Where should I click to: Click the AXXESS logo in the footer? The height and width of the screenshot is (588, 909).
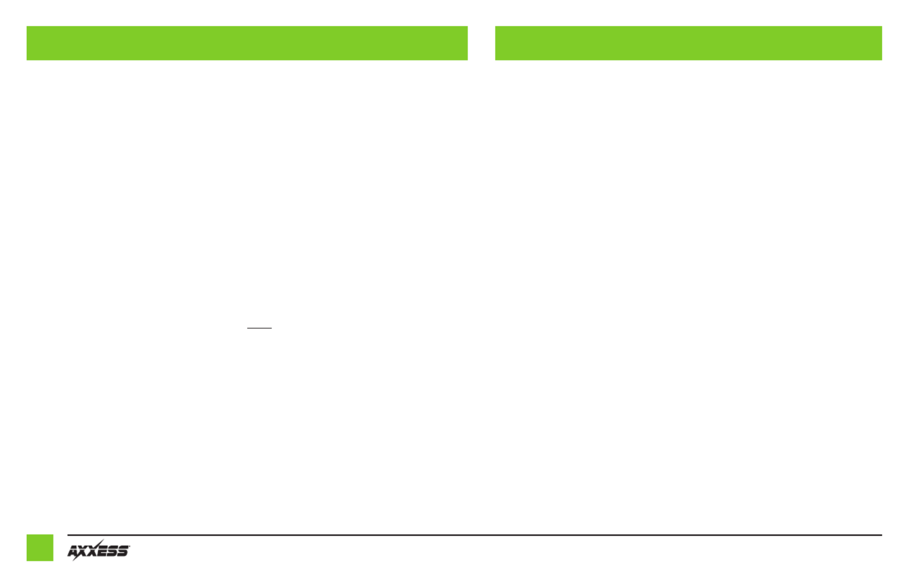tap(99, 550)
